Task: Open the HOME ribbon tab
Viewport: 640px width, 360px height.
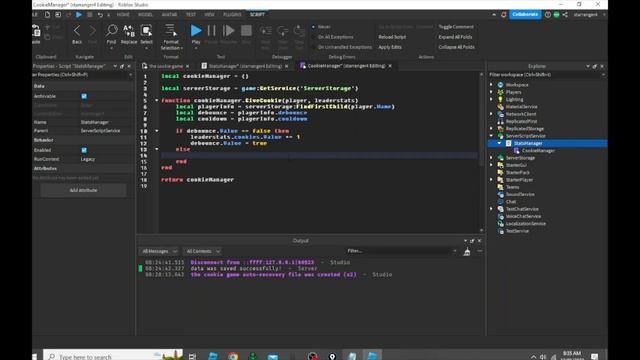Action: coord(123,15)
